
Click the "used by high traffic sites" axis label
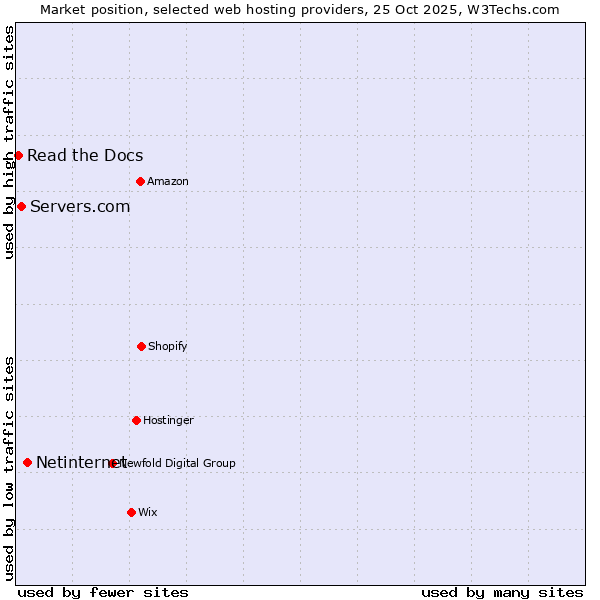point(9,142)
